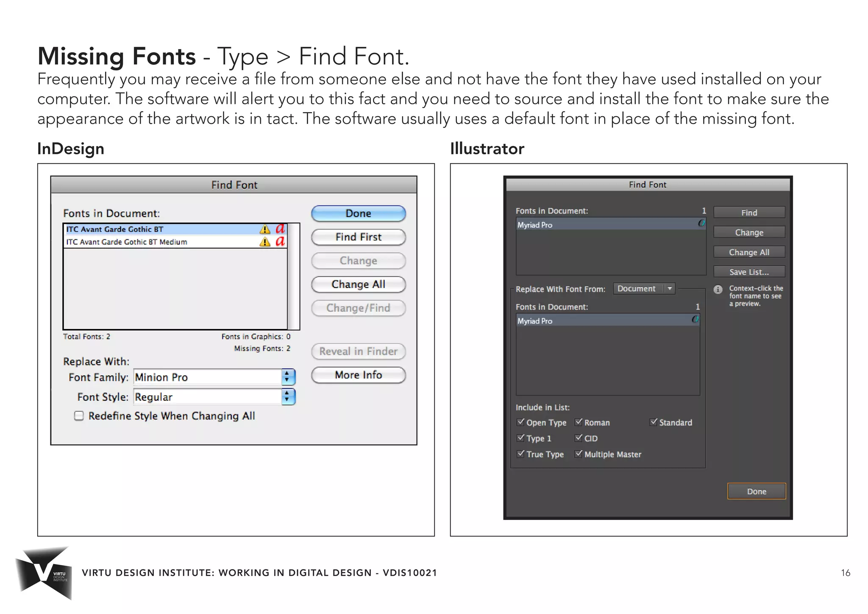Click Reveal in Finder button

point(359,352)
